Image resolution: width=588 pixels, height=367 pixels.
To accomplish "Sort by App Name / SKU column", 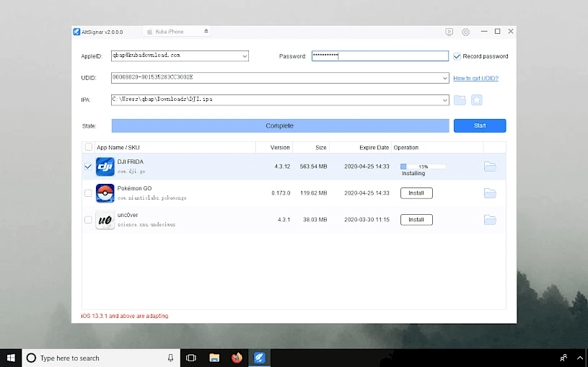I will tap(118, 147).
